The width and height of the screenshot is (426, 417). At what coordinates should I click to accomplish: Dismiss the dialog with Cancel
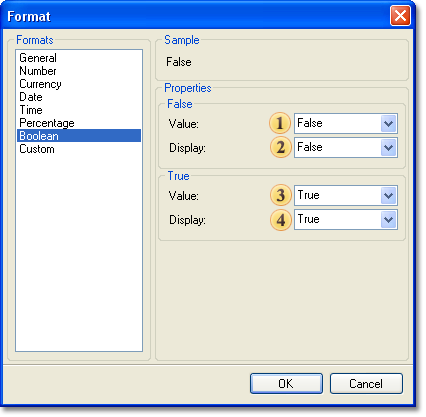(x=366, y=384)
